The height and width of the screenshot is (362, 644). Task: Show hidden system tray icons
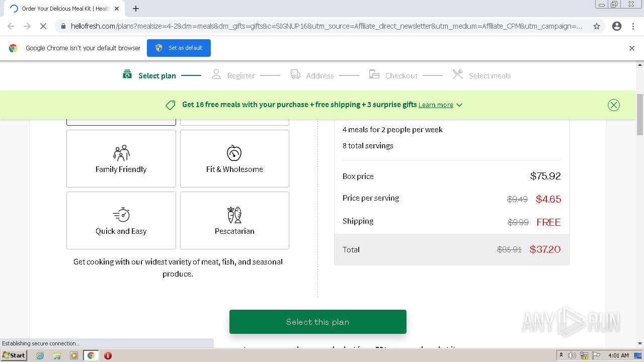pyautogui.click(x=561, y=355)
